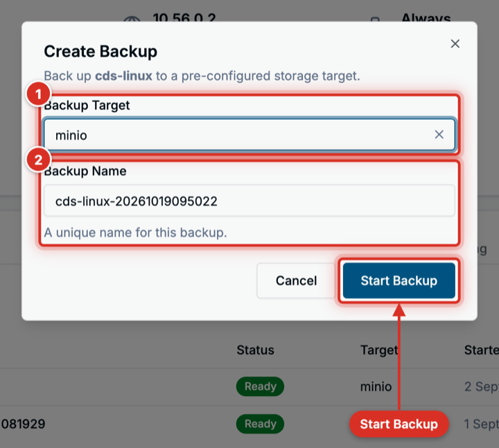Click the minio target cell in table
Image resolution: width=499 pixels, height=448 pixels.
click(376, 386)
